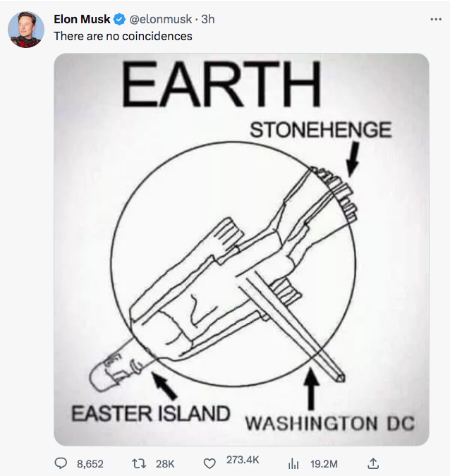This screenshot has width=450, height=476.
Task: Click the 3h timestamp
Action: coord(208,19)
